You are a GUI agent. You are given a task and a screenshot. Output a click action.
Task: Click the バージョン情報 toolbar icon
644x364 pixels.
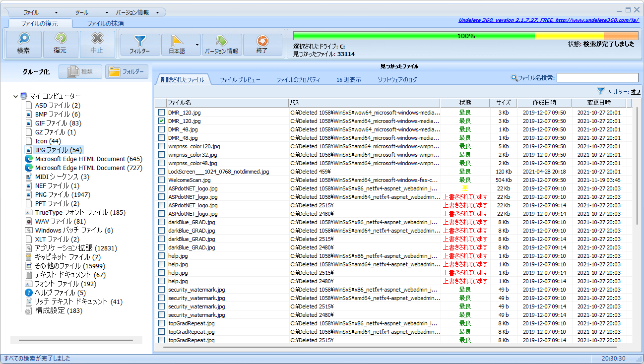(x=221, y=45)
